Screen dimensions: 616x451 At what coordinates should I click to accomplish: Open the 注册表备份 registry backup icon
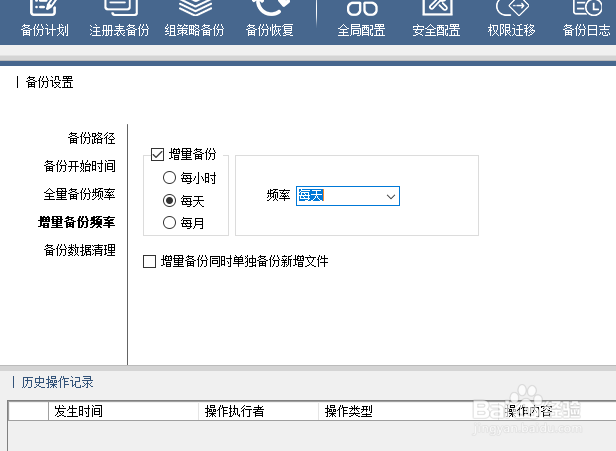coord(119,19)
